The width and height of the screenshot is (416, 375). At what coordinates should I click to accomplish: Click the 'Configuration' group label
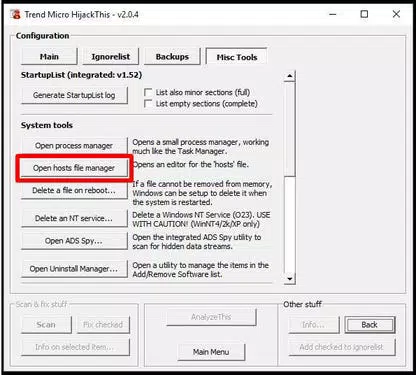(42, 36)
